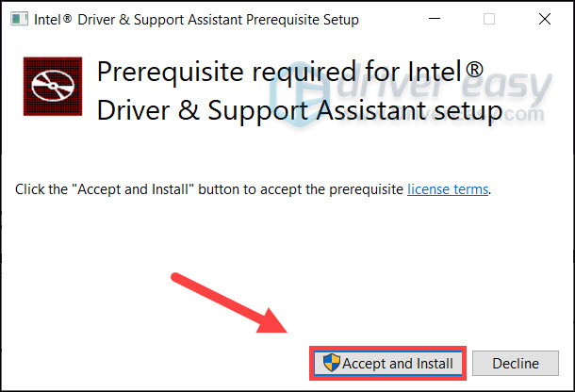Image resolution: width=575 pixels, height=392 pixels.
Task: Click the "Driver & Support Assistant setup" heading line
Action: [x=298, y=112]
